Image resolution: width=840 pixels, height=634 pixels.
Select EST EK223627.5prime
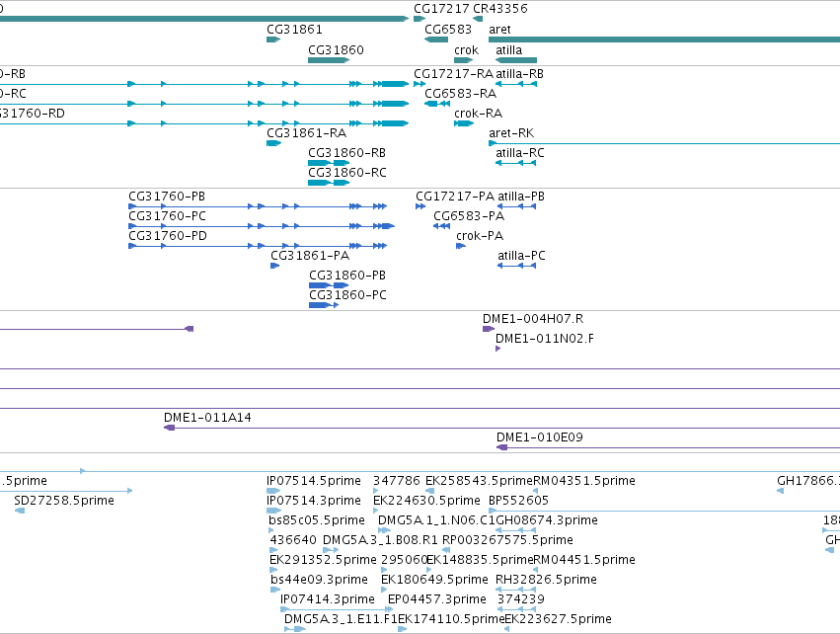click(x=558, y=619)
